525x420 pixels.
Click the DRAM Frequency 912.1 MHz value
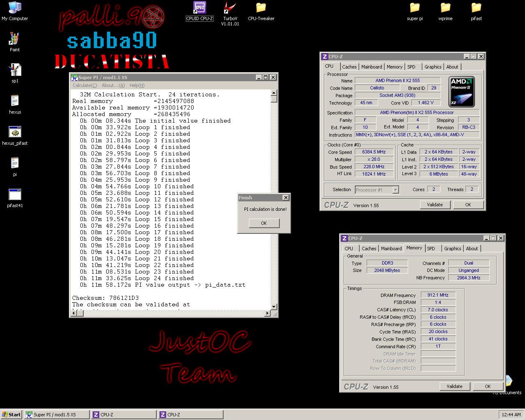click(x=438, y=295)
